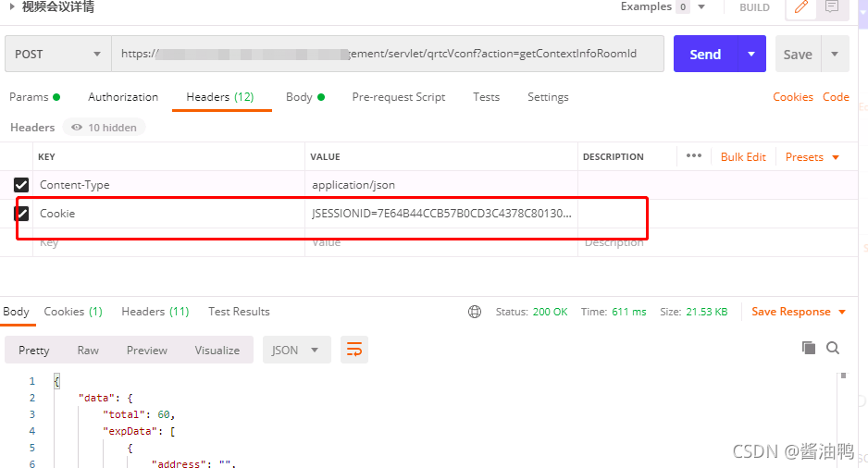Open the Presets dropdown
The image size is (868, 468).
coord(812,157)
